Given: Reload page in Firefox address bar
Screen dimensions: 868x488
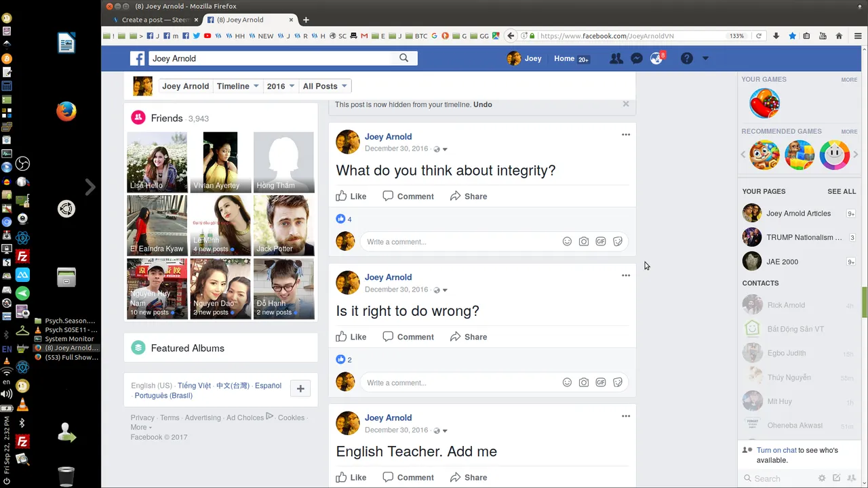Looking at the screenshot, I should 759,36.
